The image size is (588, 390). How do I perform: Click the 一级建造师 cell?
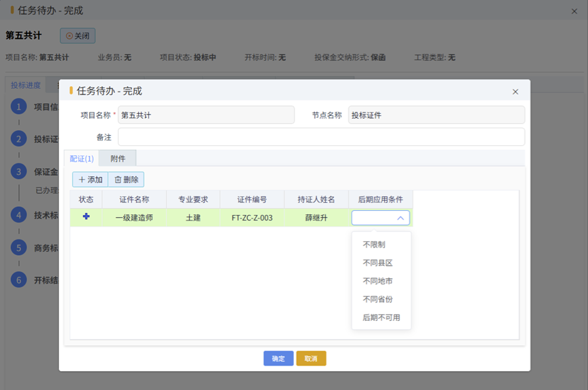point(134,218)
